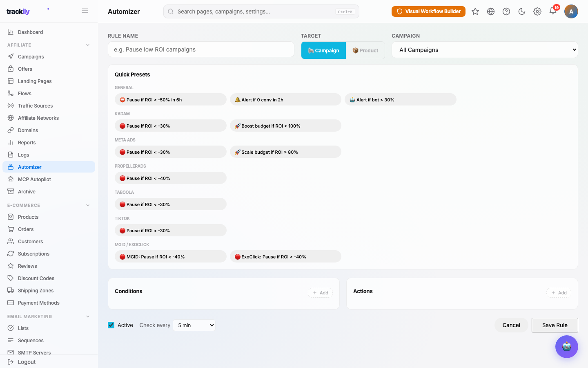This screenshot has width=588, height=368.
Task: Click the Archive box icon
Action: click(x=11, y=191)
